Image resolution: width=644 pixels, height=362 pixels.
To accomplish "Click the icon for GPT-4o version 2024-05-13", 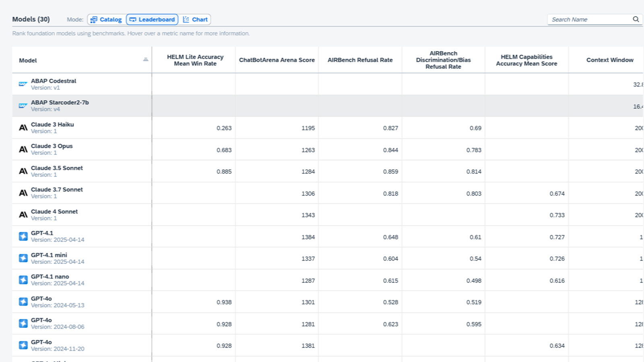I will (23, 302).
